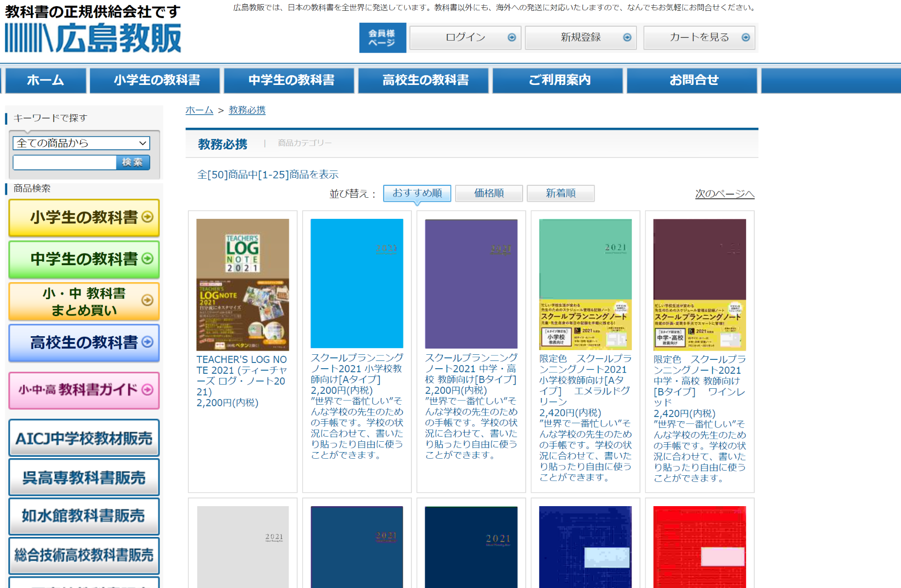
Task: Open the 小・中 教科書まとめ買い sidebar banner
Action: coord(84,301)
